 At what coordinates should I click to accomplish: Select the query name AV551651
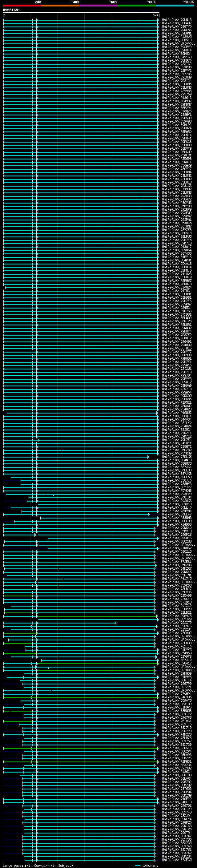[x=11, y=10]
